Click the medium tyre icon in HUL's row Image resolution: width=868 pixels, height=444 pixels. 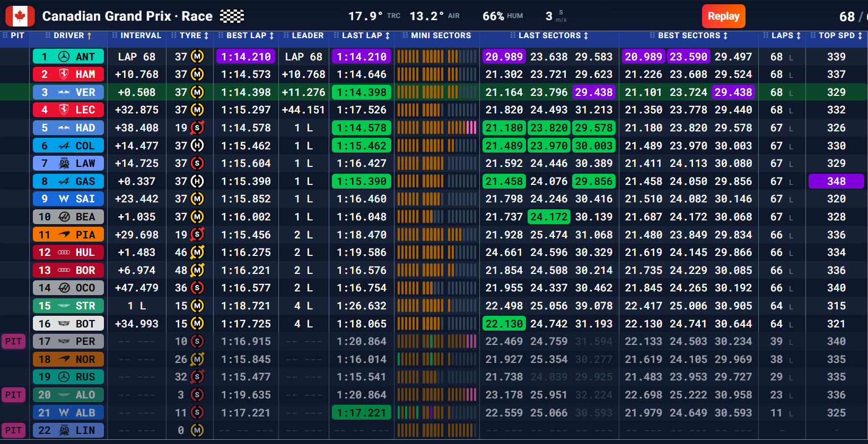coord(197,252)
